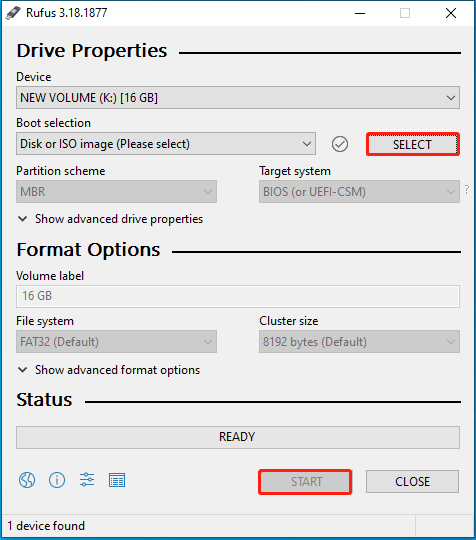This screenshot has height=540, width=476.
Task: Click the checksum checkmark circle icon
Action: [340, 144]
